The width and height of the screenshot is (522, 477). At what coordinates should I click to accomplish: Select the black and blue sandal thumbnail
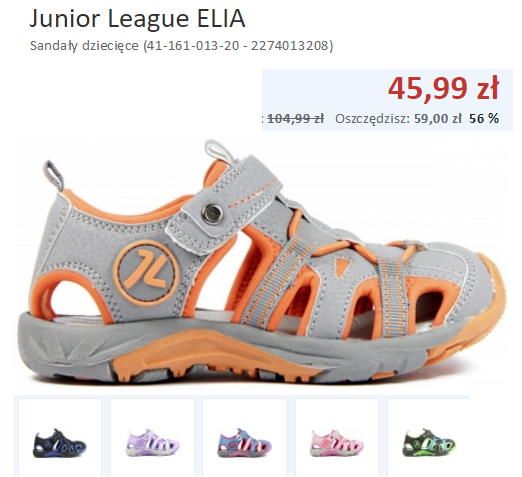coord(60,443)
